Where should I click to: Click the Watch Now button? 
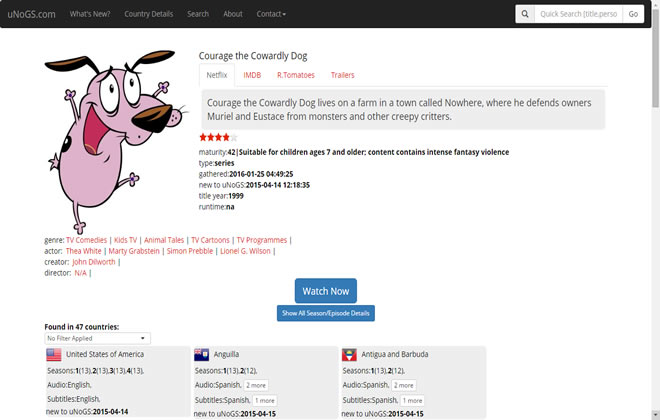tap(326, 291)
